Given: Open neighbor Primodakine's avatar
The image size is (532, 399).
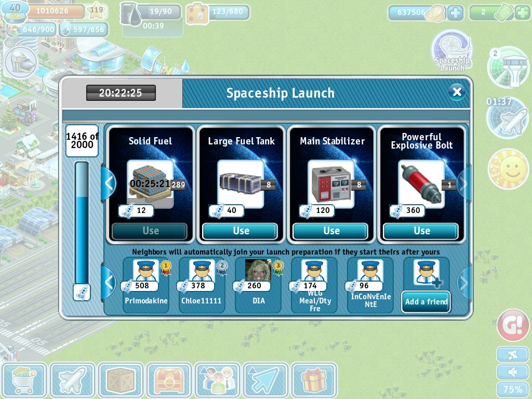Looking at the screenshot, I should pos(146,271).
